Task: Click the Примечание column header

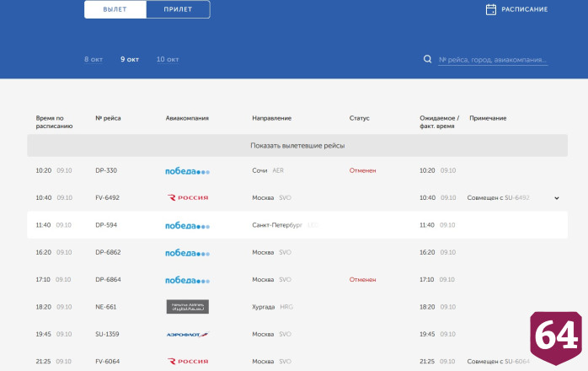Action: click(x=488, y=118)
